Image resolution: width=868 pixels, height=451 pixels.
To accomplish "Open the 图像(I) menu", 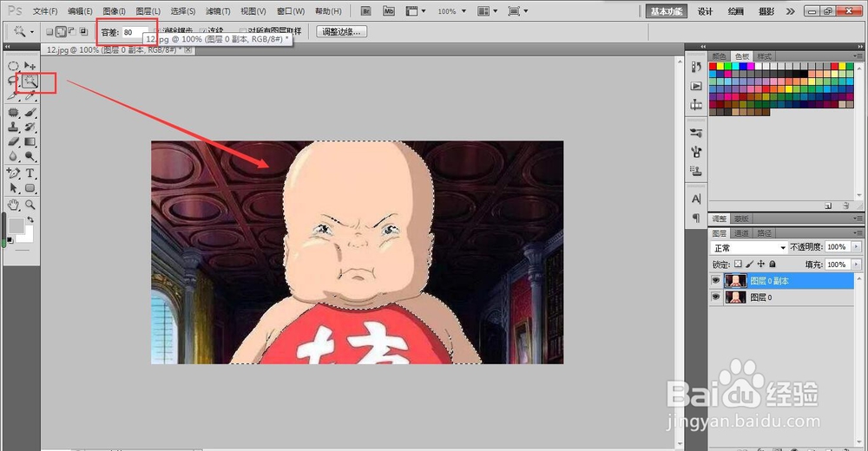I will [114, 11].
